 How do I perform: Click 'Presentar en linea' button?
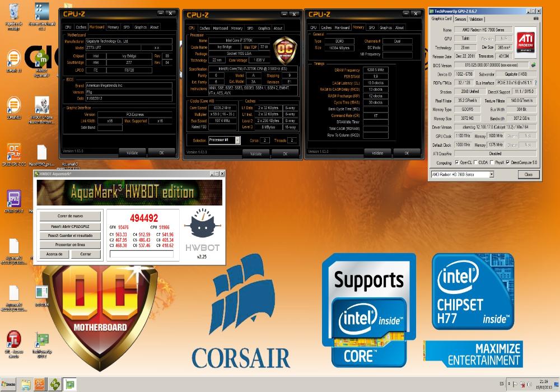(70, 245)
